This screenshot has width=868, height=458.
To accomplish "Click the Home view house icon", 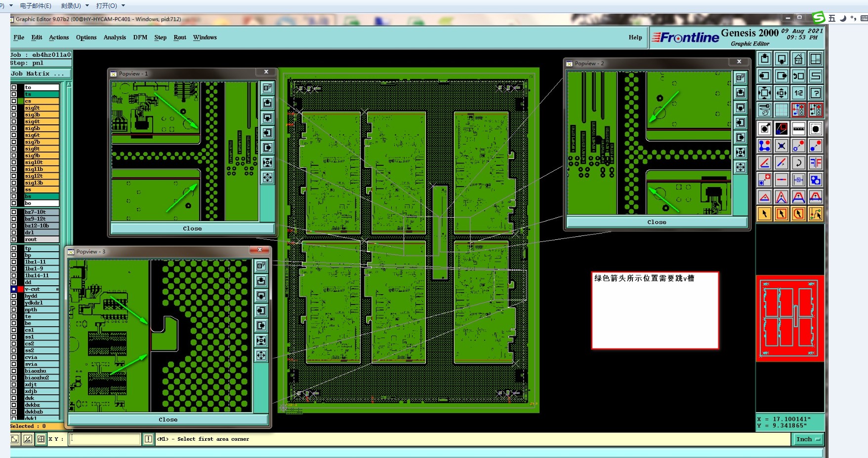I will pos(798,59).
